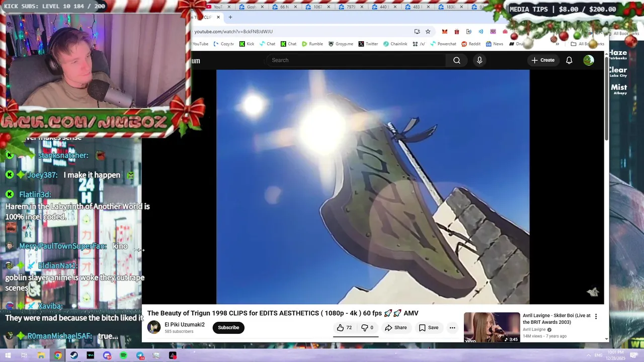Click chat message by Flatlin3d
The width and height of the screenshot is (644, 362).
77,212
